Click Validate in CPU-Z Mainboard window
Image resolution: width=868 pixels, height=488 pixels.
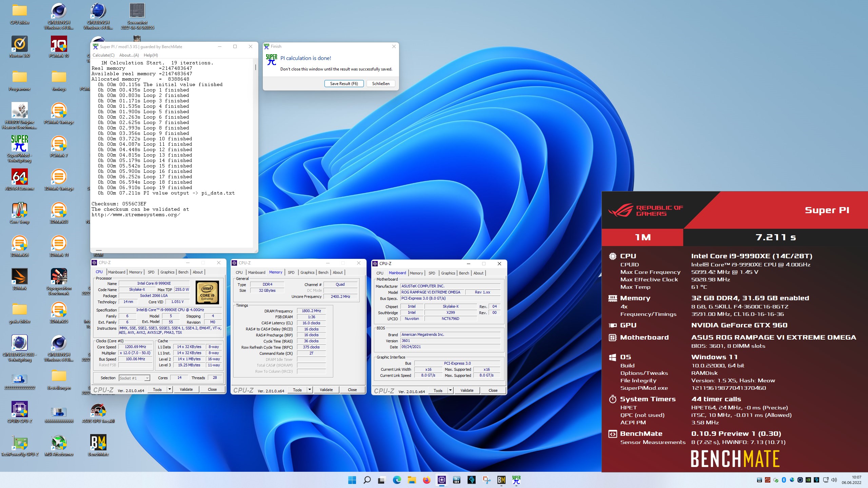coord(467,390)
